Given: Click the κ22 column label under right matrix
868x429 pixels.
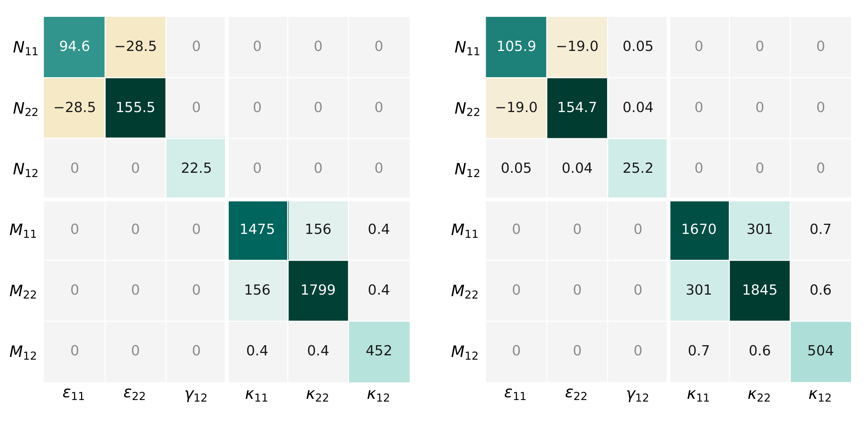Looking at the screenshot, I should pos(759,395).
